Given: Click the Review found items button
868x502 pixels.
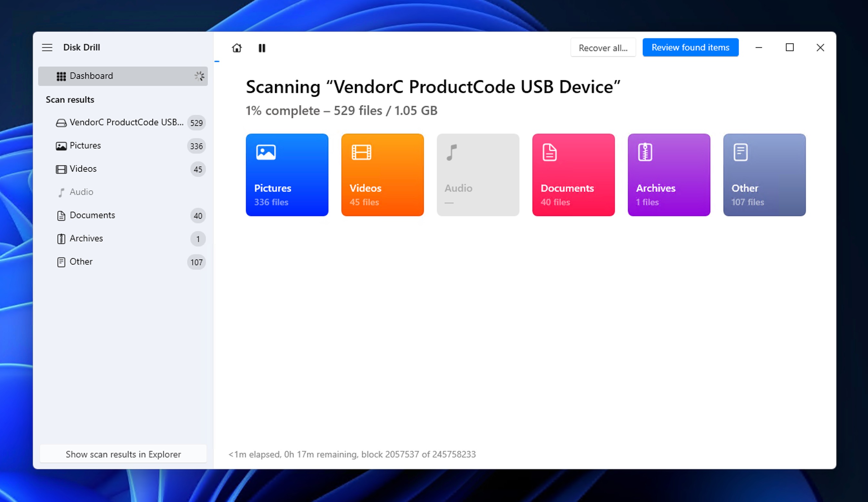Looking at the screenshot, I should tap(690, 47).
